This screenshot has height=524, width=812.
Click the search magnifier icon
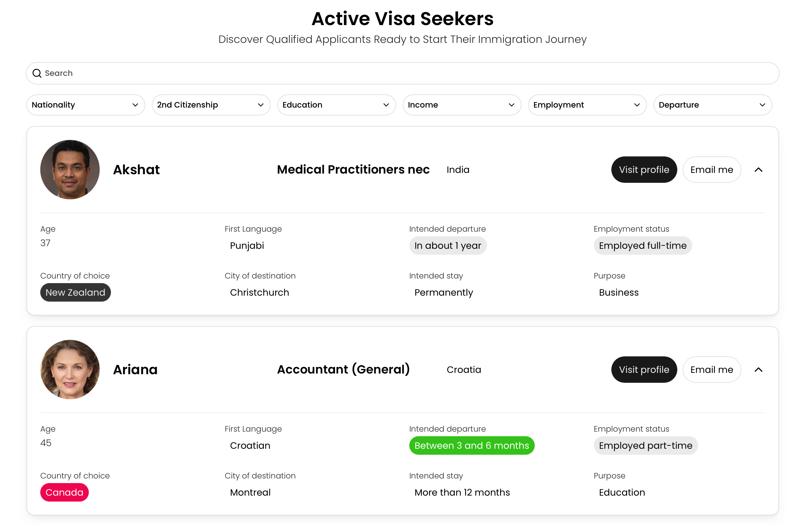pos(37,73)
